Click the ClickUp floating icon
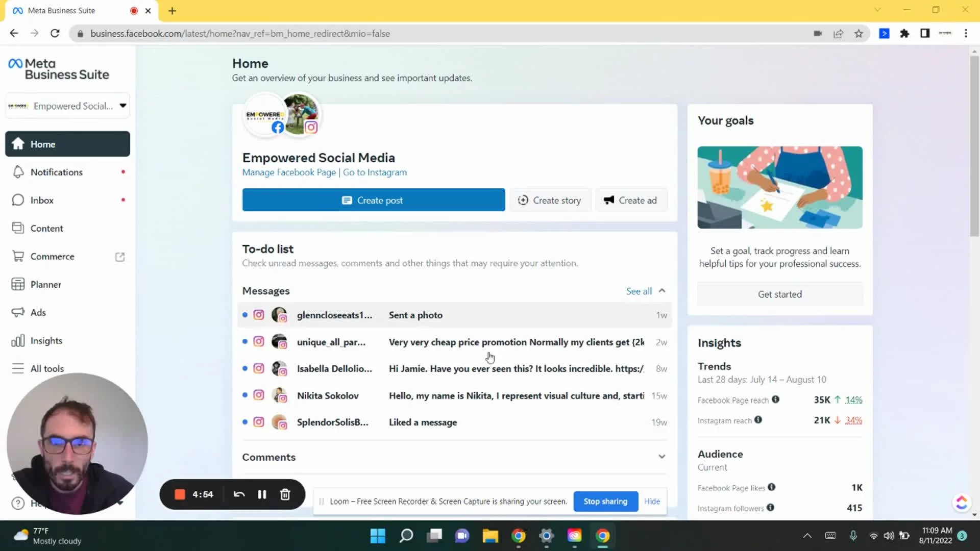980x551 pixels. [962, 503]
